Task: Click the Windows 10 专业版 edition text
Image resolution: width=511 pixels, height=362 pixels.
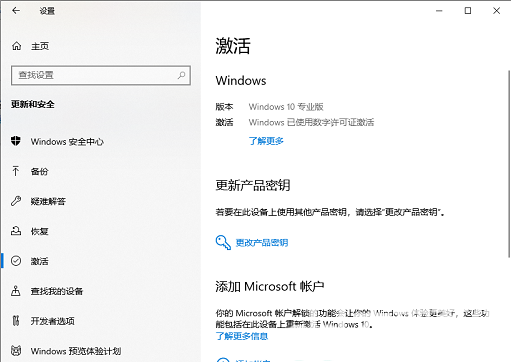Action: (x=286, y=107)
